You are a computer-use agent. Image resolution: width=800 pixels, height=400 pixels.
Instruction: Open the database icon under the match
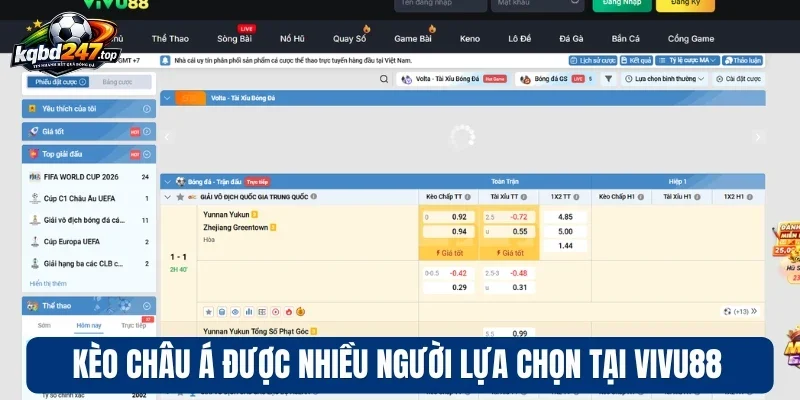[221, 311]
